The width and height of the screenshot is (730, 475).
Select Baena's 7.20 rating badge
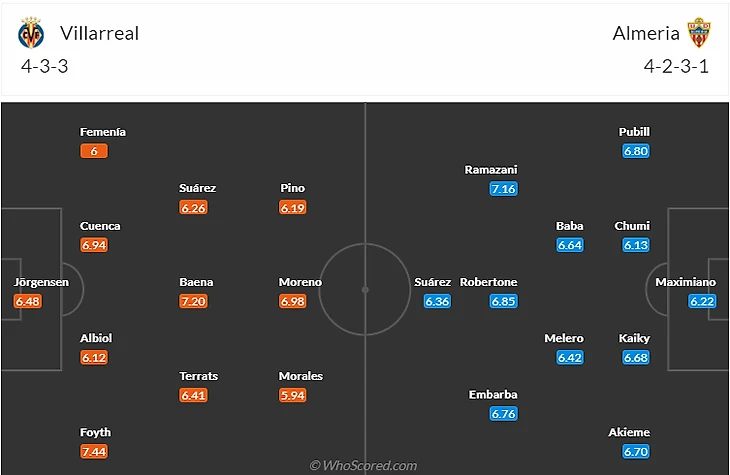194,301
